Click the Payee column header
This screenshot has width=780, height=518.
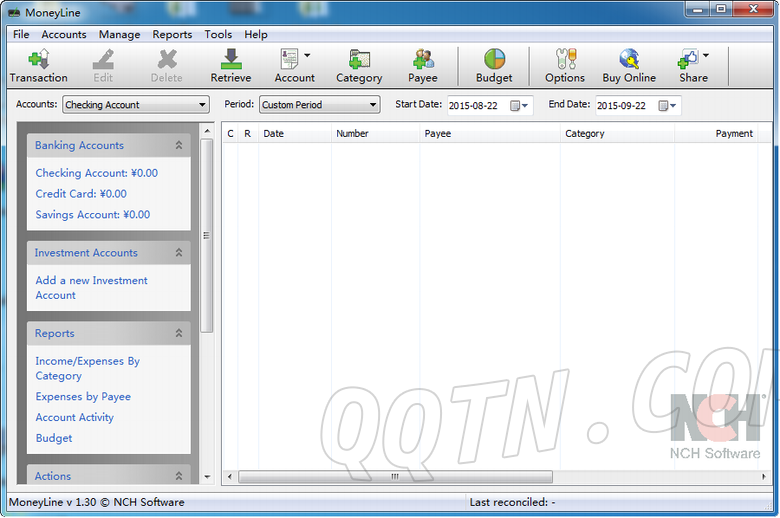tap(490, 133)
